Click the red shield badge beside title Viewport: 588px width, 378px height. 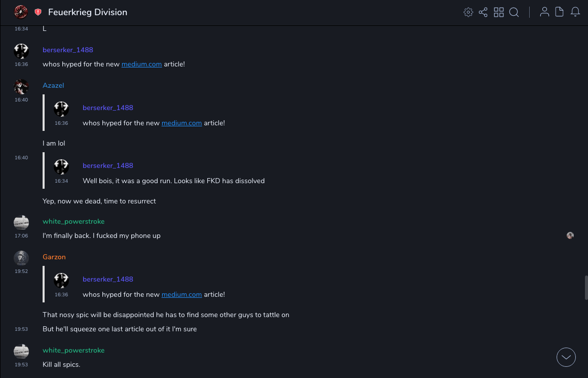[38, 12]
